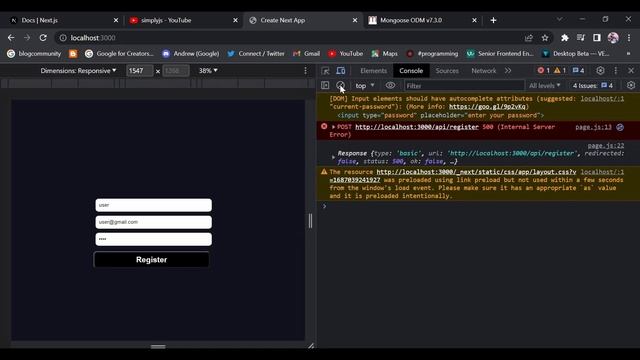Screen dimensions: 640x360
Task: Open the Dimensions: Responsive dropdown
Action: 78,71
